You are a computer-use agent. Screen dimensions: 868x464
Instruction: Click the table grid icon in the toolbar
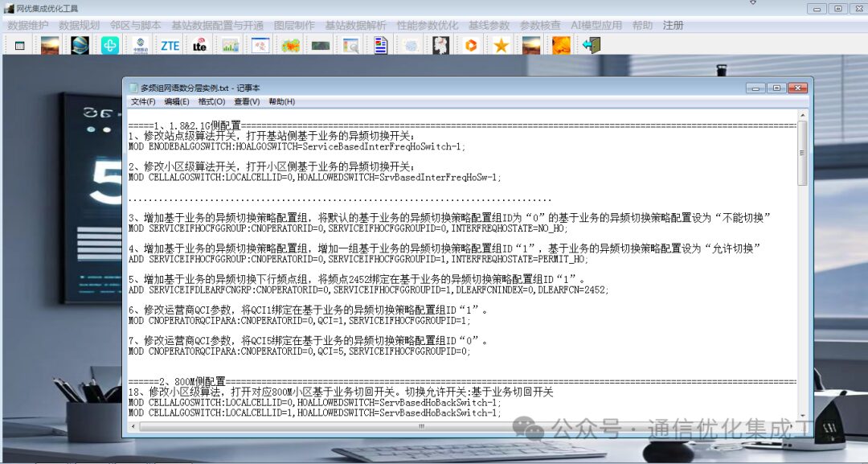(20, 45)
